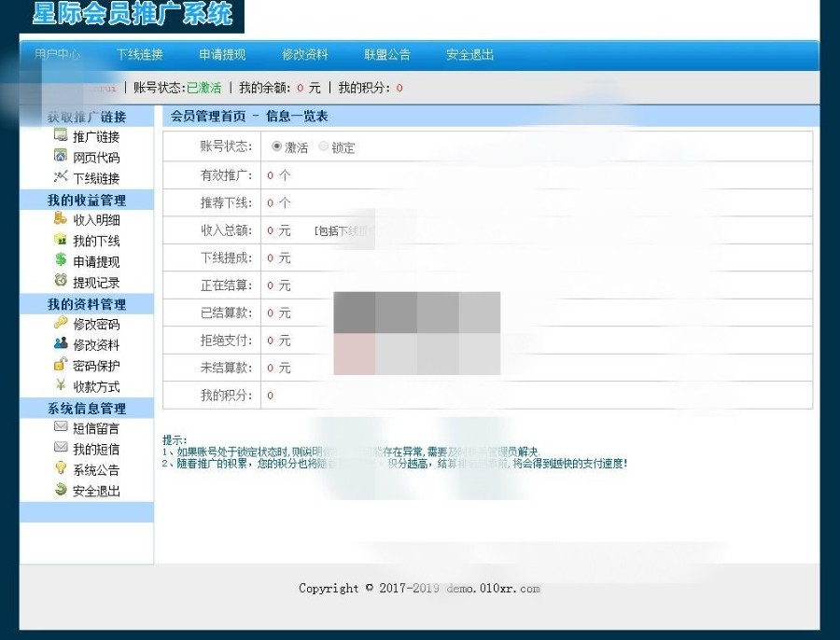Click the Copyright 2017-2019 footer text
The height and width of the screenshot is (640, 840).
coord(419,588)
